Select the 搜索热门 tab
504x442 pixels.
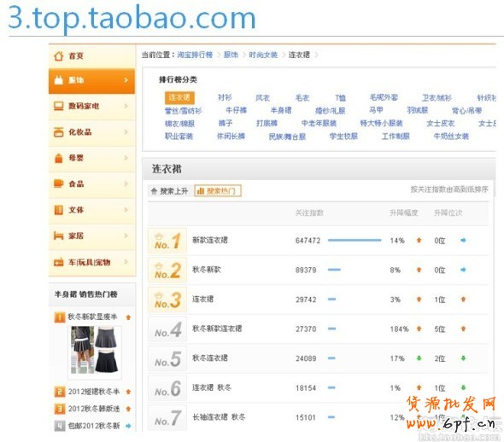pos(218,191)
